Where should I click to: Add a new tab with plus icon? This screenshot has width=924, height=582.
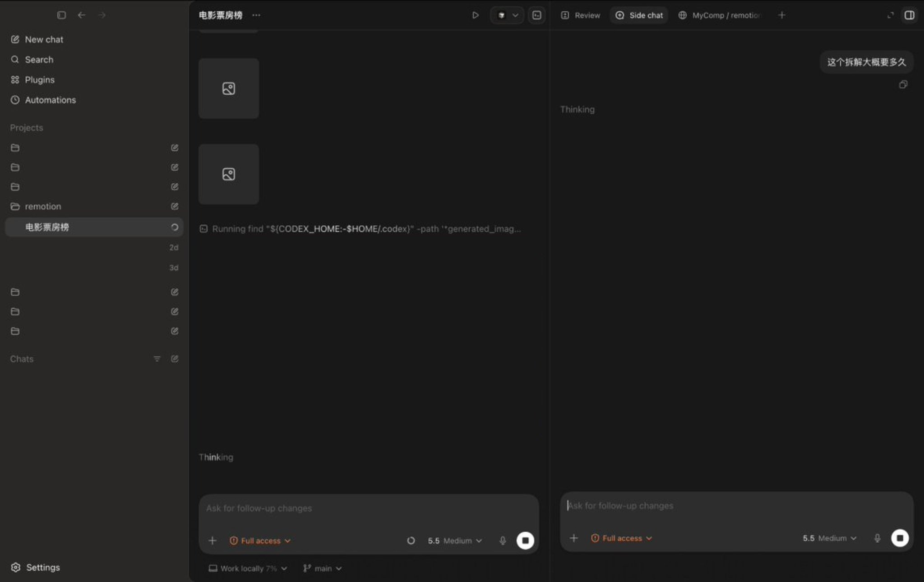(782, 15)
